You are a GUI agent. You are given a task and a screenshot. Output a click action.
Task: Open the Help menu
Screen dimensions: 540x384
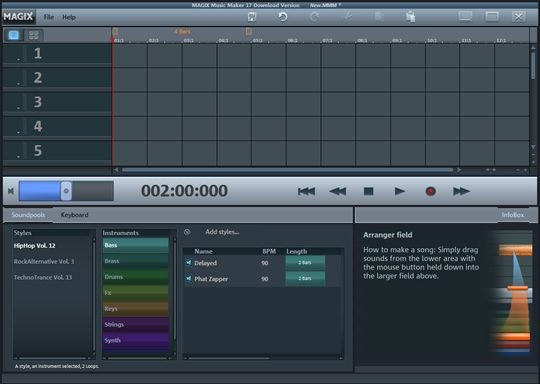(x=69, y=17)
